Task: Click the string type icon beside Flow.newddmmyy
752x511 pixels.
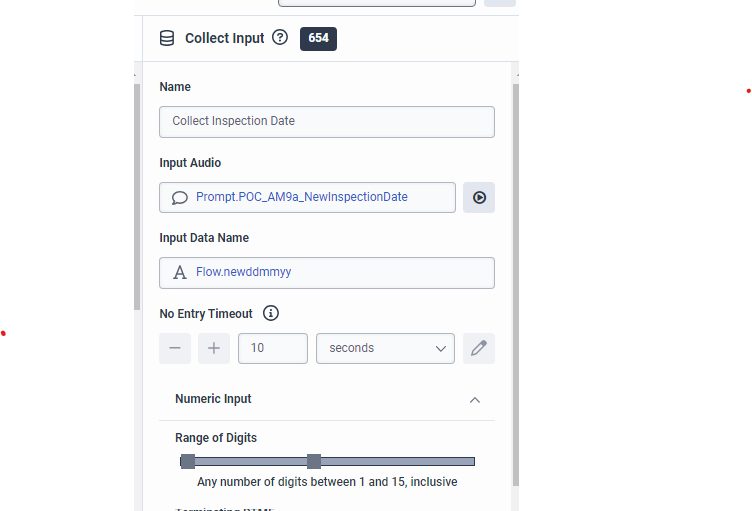Action: pos(180,272)
